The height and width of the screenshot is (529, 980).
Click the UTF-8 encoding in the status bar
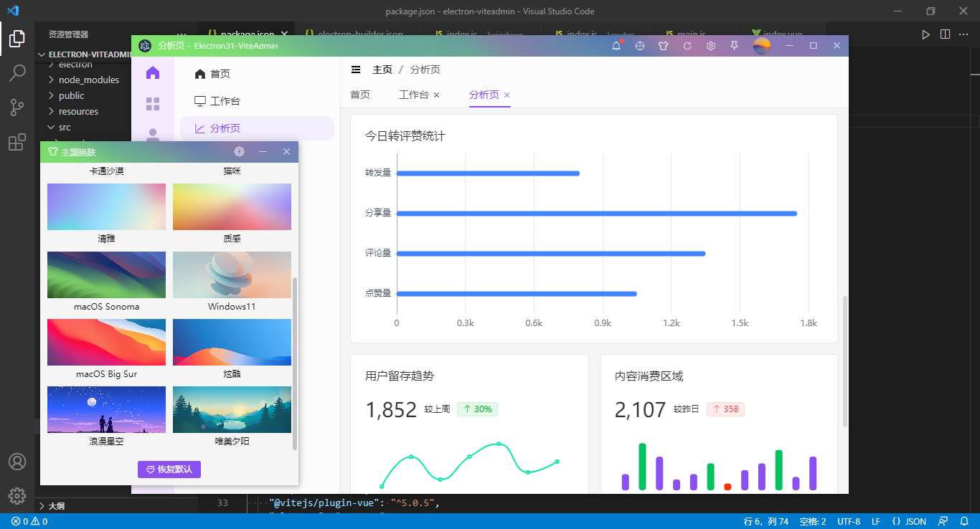tap(848, 521)
